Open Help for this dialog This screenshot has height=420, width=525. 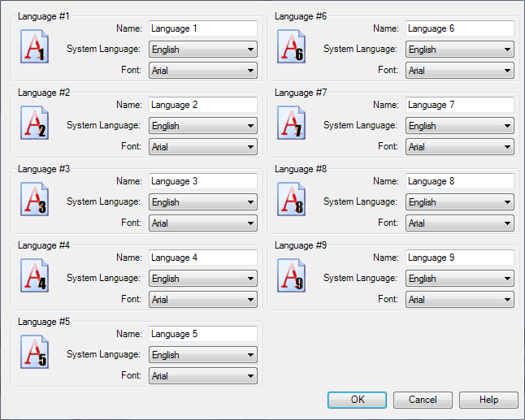click(x=488, y=400)
